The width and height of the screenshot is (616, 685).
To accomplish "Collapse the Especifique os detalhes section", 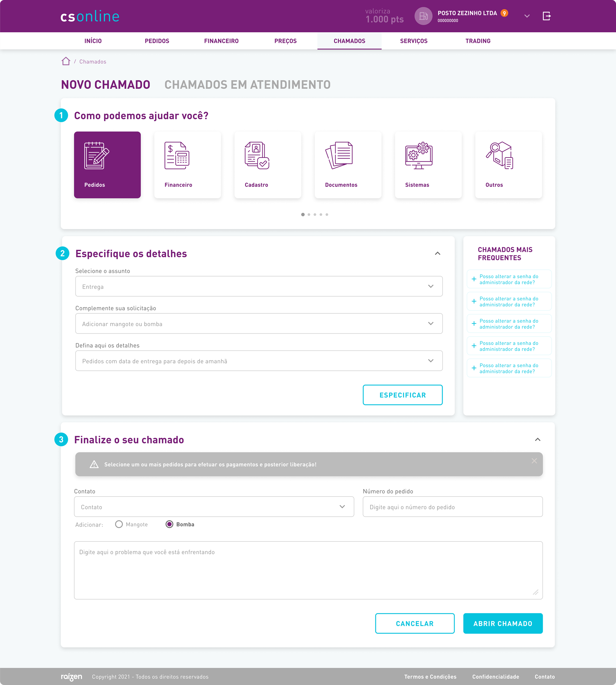I will point(437,253).
